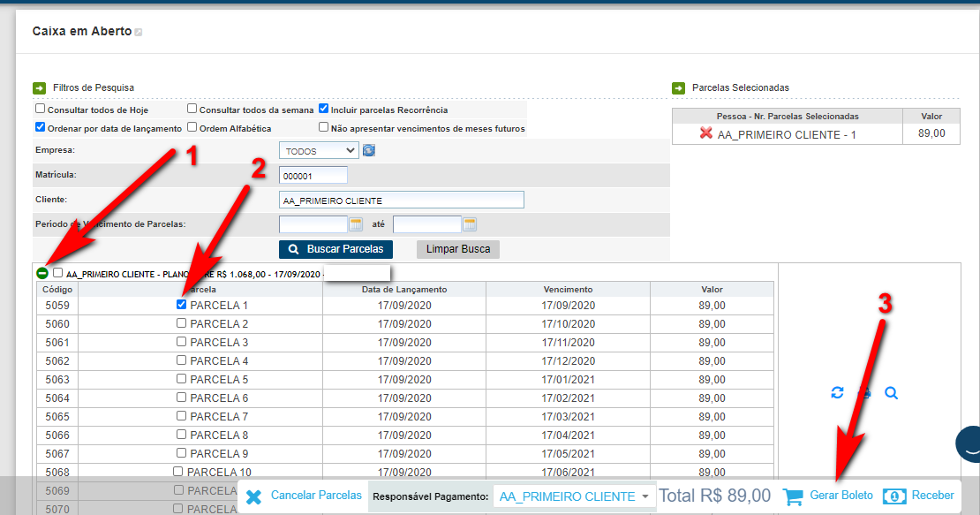Click into the Cliente text field
The width and height of the screenshot is (980, 515).
tap(401, 200)
